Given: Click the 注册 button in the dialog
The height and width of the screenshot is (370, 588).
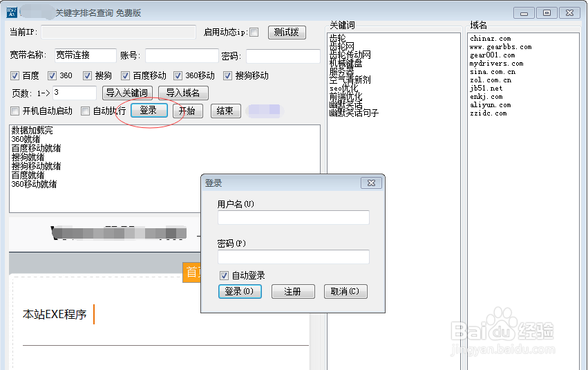Looking at the screenshot, I should (x=293, y=292).
